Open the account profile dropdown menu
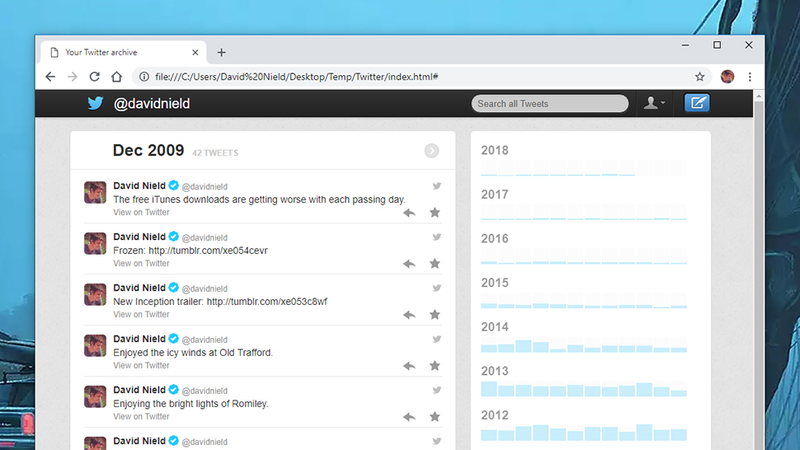 click(654, 103)
